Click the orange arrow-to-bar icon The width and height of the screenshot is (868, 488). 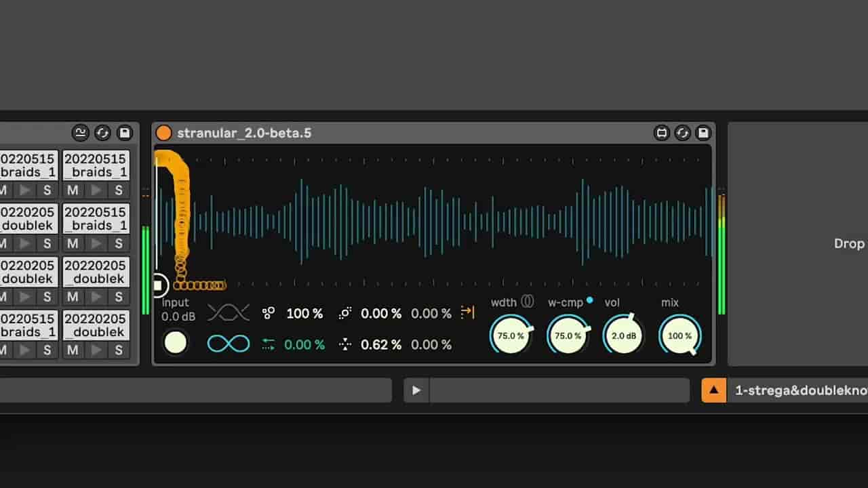coord(467,312)
